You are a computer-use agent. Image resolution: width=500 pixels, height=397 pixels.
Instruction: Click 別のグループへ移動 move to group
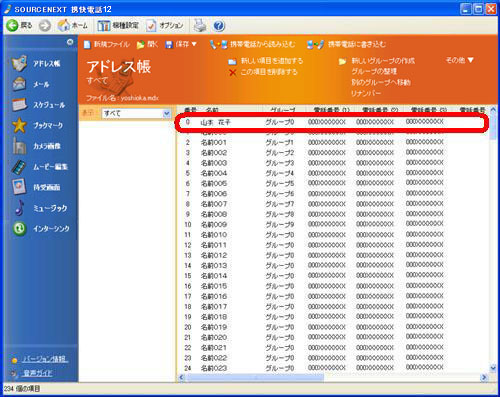(381, 82)
